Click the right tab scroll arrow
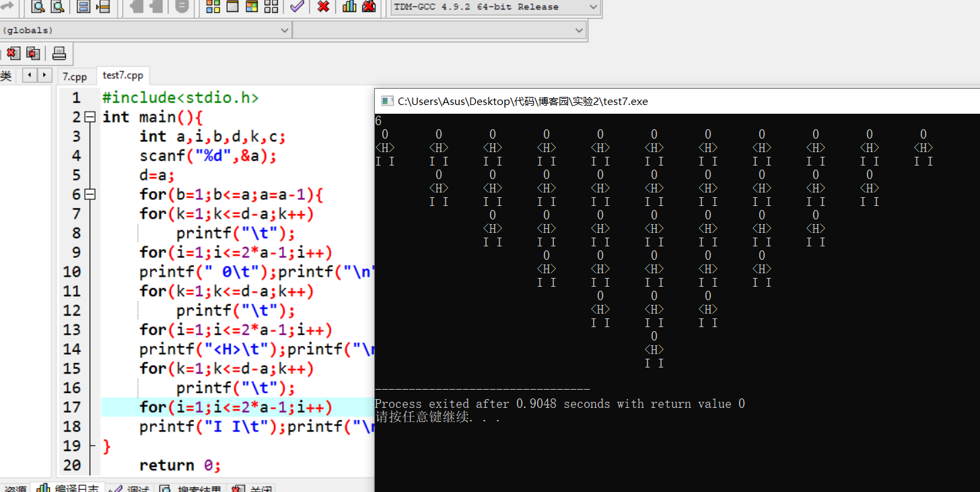Image resolution: width=980 pixels, height=492 pixels. (x=44, y=75)
